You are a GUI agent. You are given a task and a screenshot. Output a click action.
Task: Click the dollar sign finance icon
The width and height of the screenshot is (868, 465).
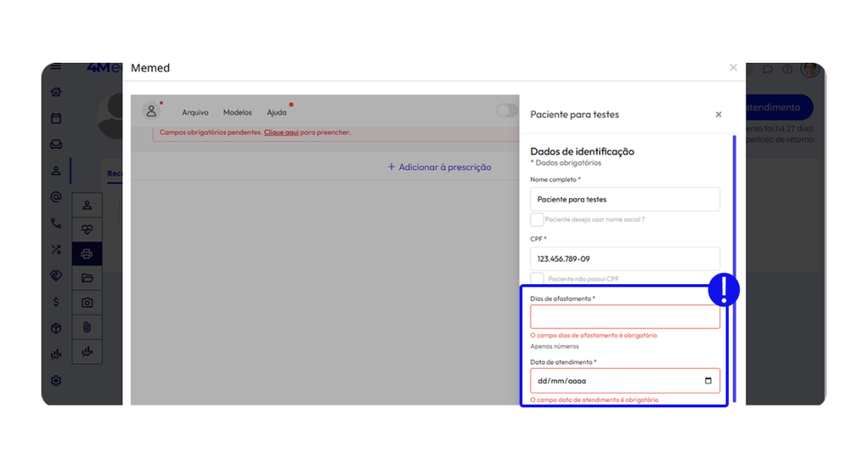(x=56, y=302)
